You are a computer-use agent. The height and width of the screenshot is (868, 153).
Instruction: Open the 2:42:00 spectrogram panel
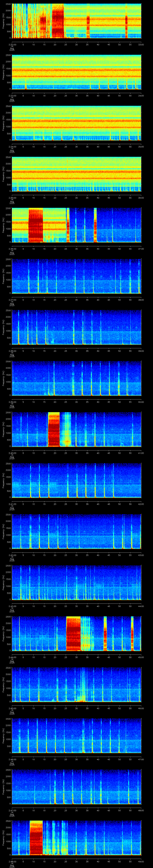(x=76, y=531)
